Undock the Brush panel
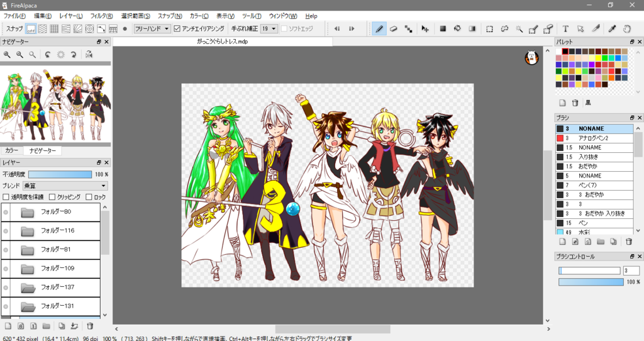 pyautogui.click(x=632, y=118)
